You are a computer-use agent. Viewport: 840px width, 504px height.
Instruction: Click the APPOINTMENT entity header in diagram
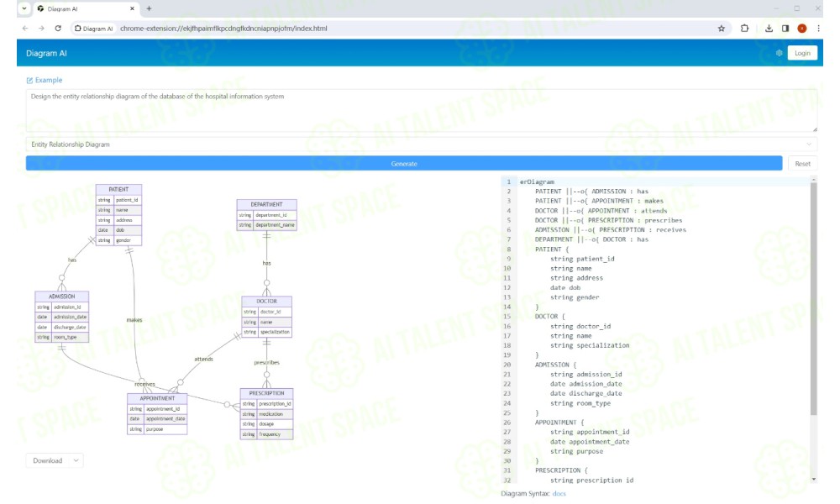click(157, 398)
